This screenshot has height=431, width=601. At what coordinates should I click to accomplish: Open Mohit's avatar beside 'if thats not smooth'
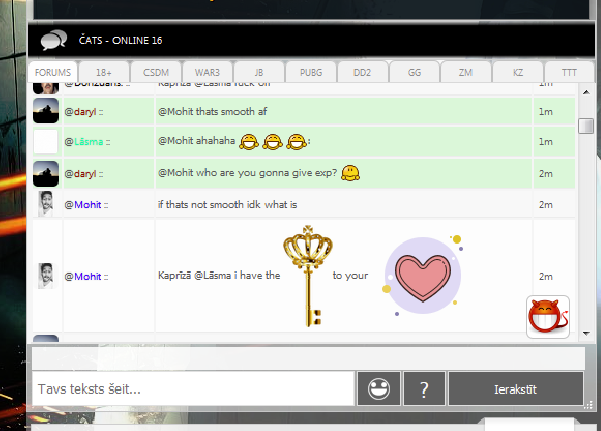point(46,204)
